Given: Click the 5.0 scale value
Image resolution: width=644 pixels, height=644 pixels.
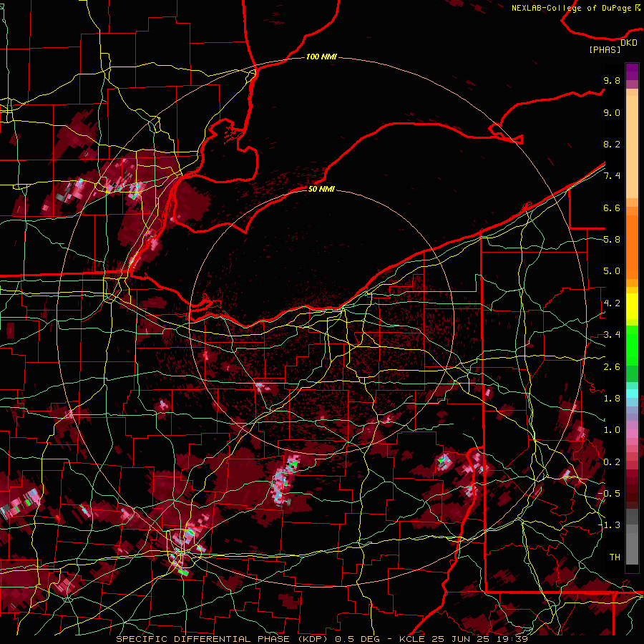Looking at the screenshot, I should pyautogui.click(x=612, y=271).
